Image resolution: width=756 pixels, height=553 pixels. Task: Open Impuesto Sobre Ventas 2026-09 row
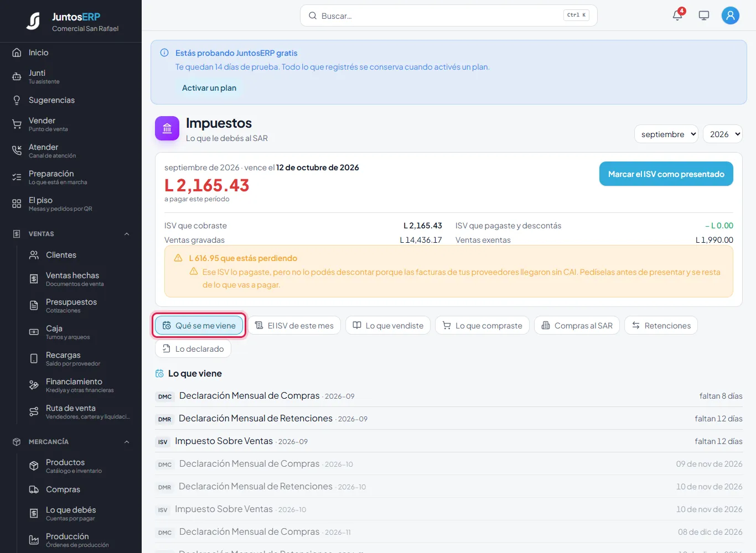449,441
